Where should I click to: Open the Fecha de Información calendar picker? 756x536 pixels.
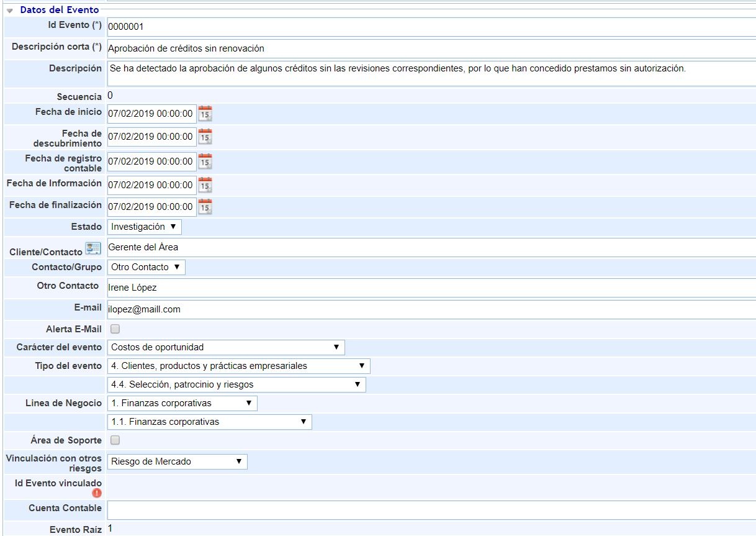coord(205,184)
